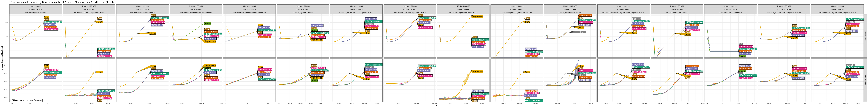Select the 'transform improved in #5493' facet header

tap(143, 13)
